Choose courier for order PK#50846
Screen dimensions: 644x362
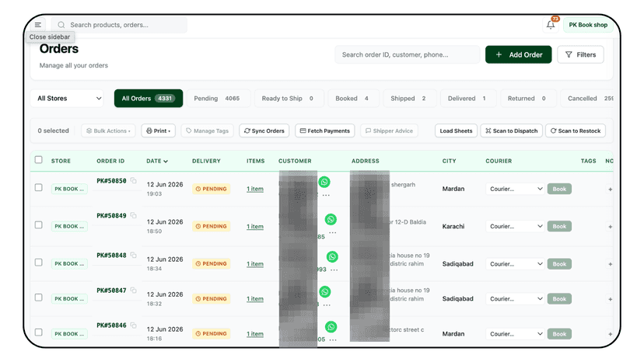(x=515, y=334)
